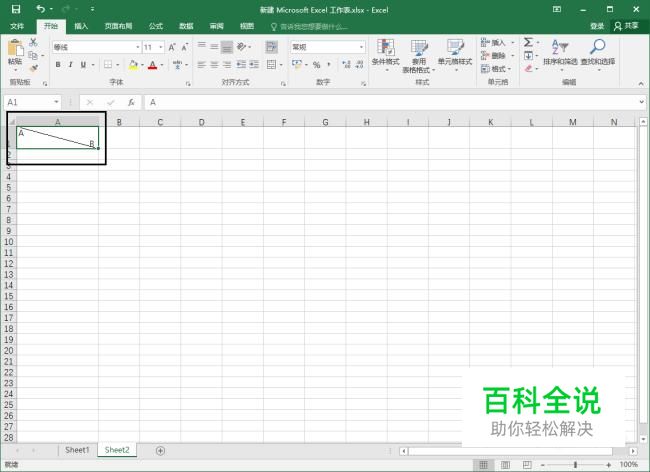Open Conditional Formatting icon
This screenshot has height=472, width=650.
coord(386,53)
